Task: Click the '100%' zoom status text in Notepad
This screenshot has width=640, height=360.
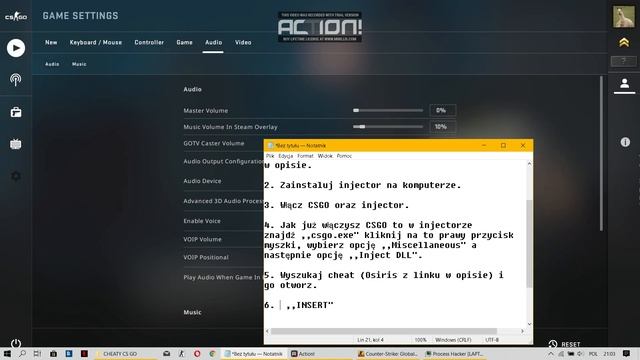Action: 420,340
